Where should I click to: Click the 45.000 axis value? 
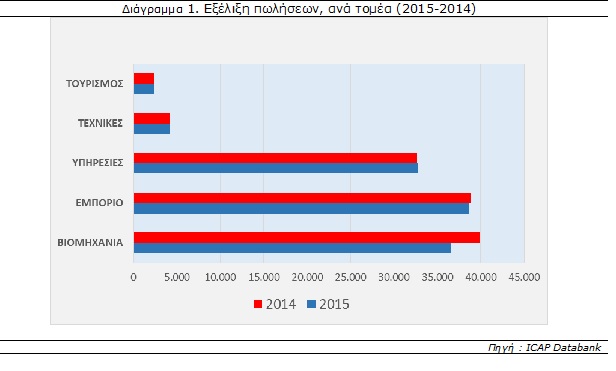(524, 277)
